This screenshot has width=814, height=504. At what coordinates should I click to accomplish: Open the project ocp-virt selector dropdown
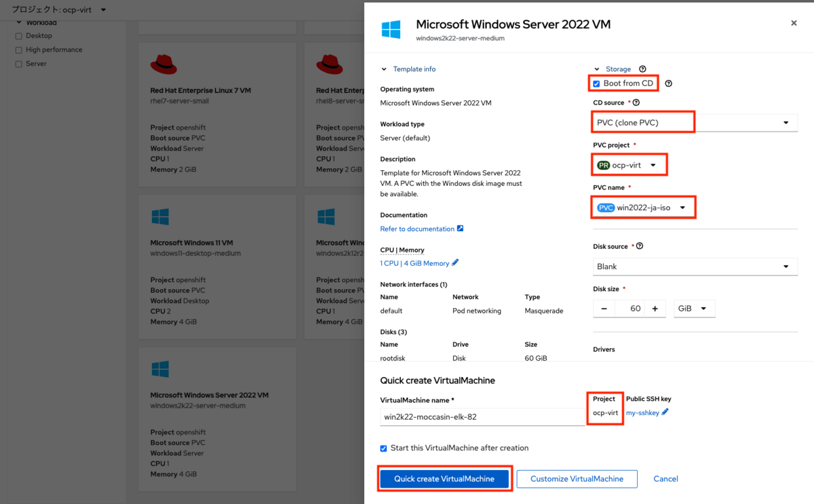pos(59,10)
